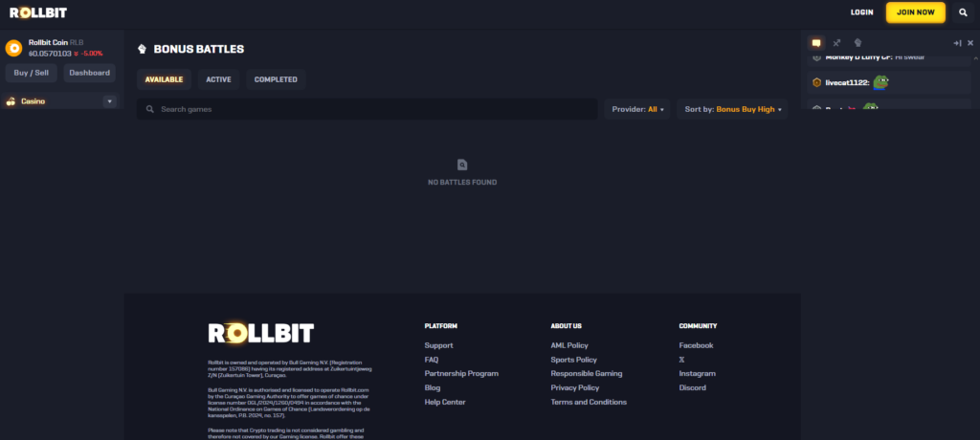Collapse chat panel with arrow-to-bar icon

[957, 43]
